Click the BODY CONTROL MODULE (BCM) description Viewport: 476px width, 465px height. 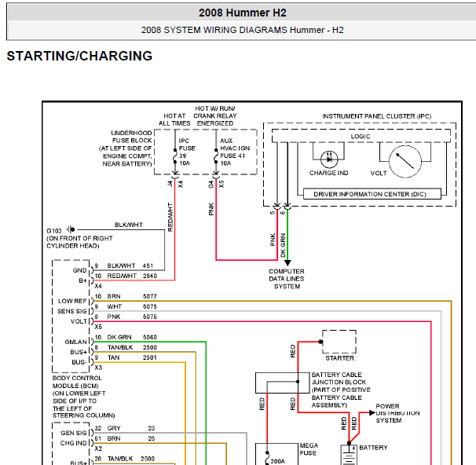[83, 397]
